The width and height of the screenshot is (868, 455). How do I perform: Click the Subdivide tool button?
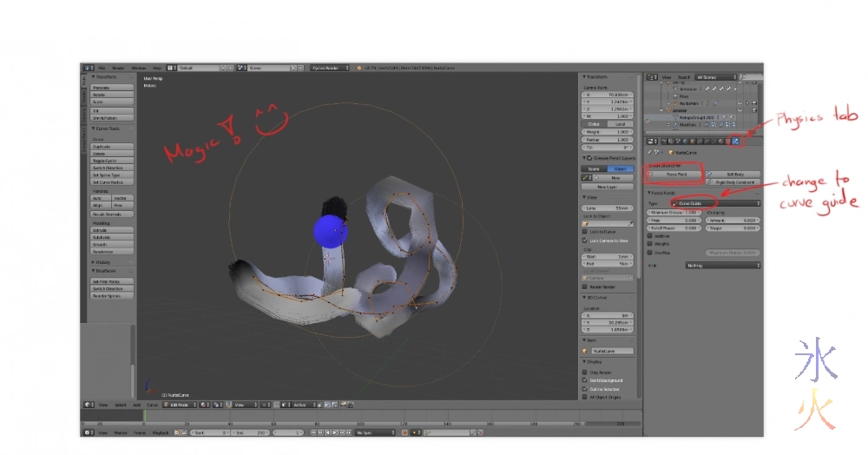[112, 237]
